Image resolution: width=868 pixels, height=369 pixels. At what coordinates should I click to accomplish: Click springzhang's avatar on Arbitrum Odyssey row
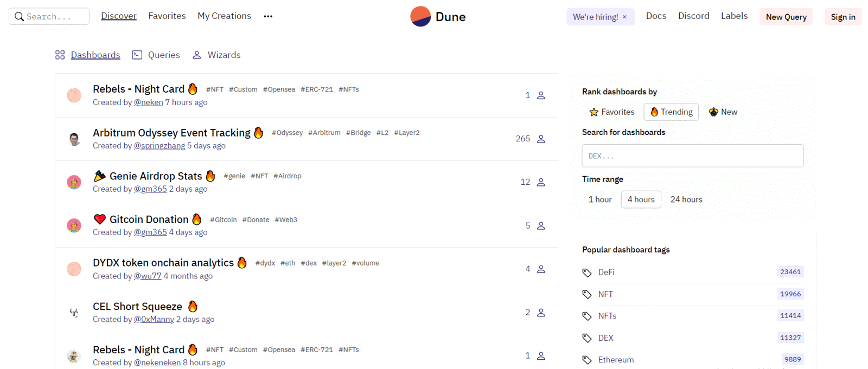pyautogui.click(x=74, y=139)
